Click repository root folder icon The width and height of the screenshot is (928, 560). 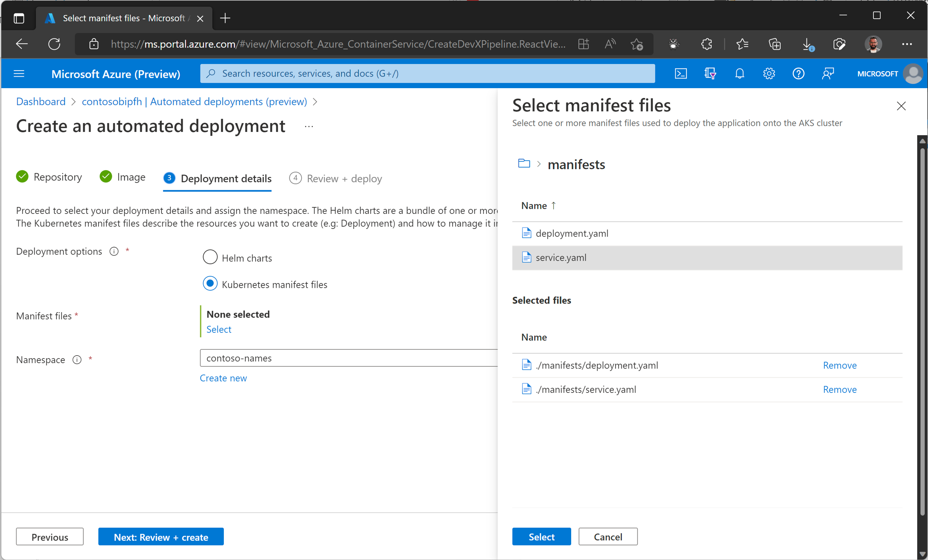pyautogui.click(x=524, y=163)
